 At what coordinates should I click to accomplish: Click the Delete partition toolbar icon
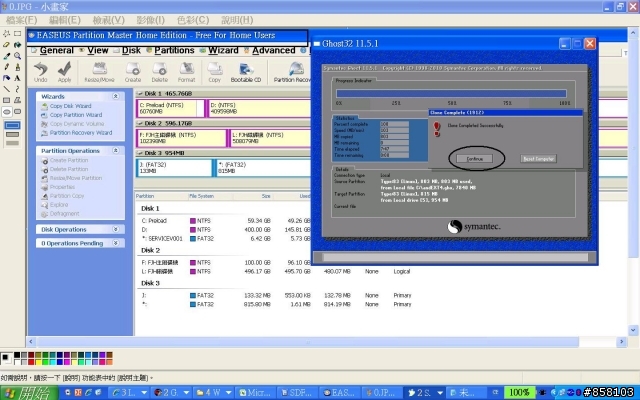point(160,72)
